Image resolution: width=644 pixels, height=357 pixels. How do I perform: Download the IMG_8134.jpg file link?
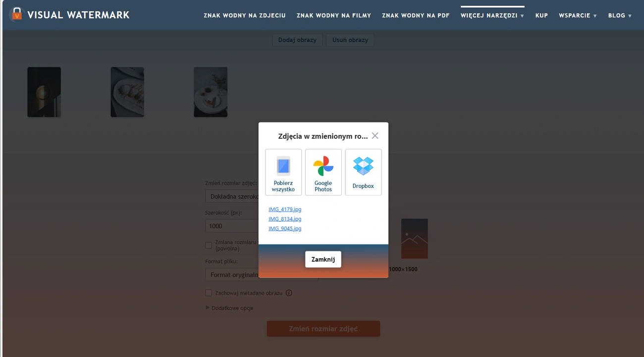click(285, 219)
